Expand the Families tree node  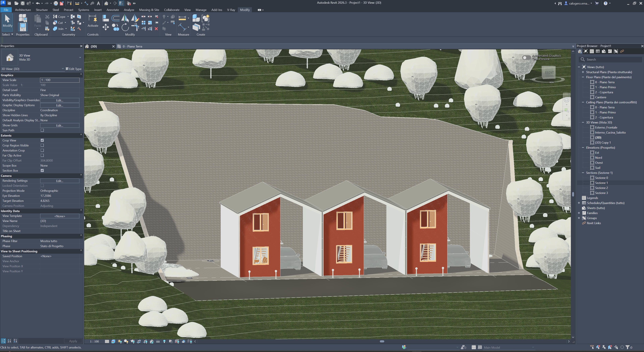579,213
